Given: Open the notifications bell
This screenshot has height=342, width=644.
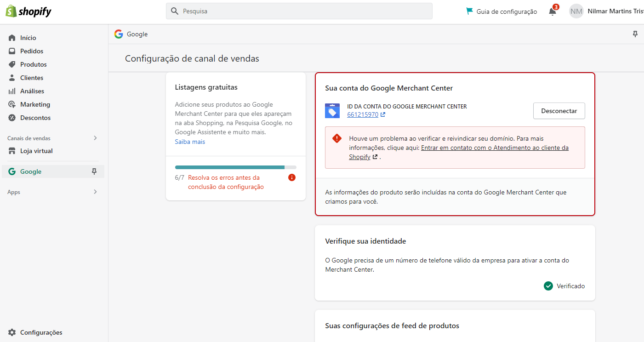Looking at the screenshot, I should click(x=553, y=11).
